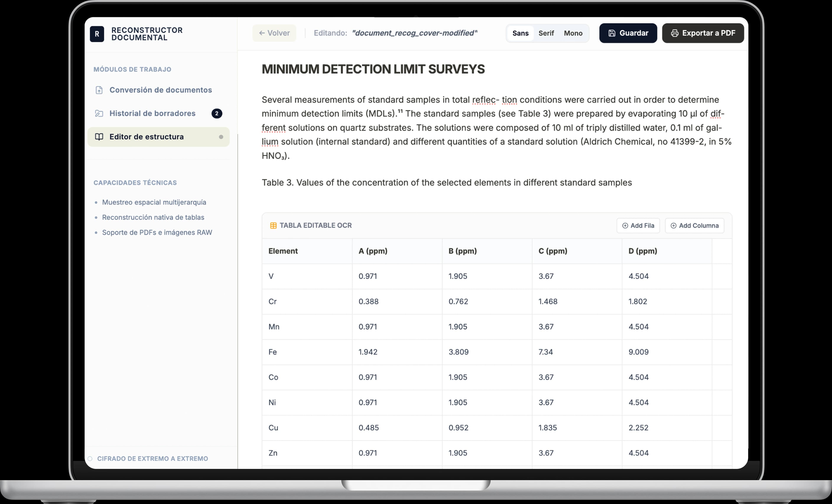This screenshot has height=504, width=832.
Task: Add a column with Add Columna
Action: (695, 225)
